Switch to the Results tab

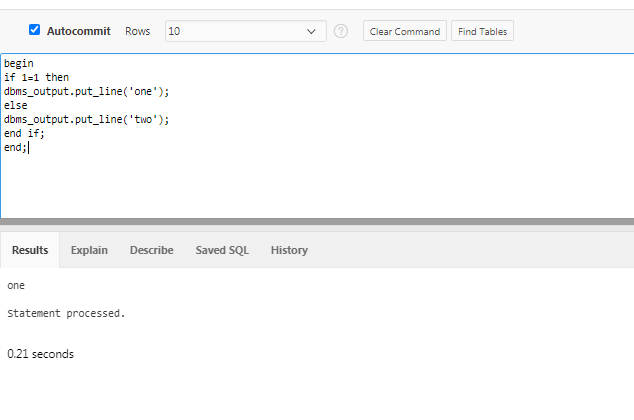[x=30, y=250]
